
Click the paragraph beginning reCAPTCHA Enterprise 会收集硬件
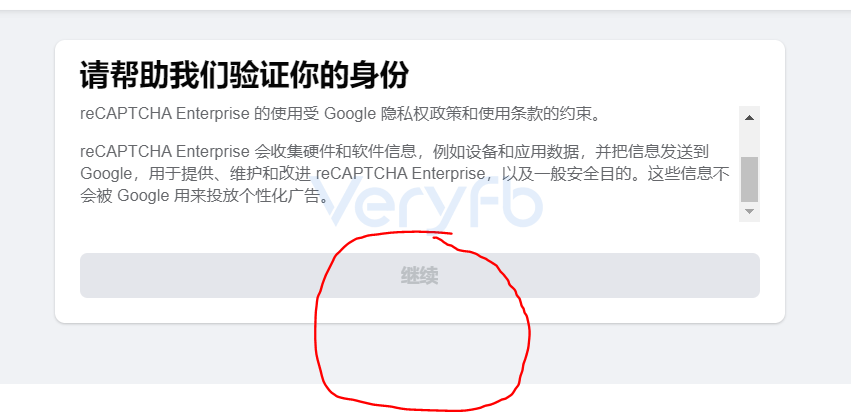click(405, 173)
